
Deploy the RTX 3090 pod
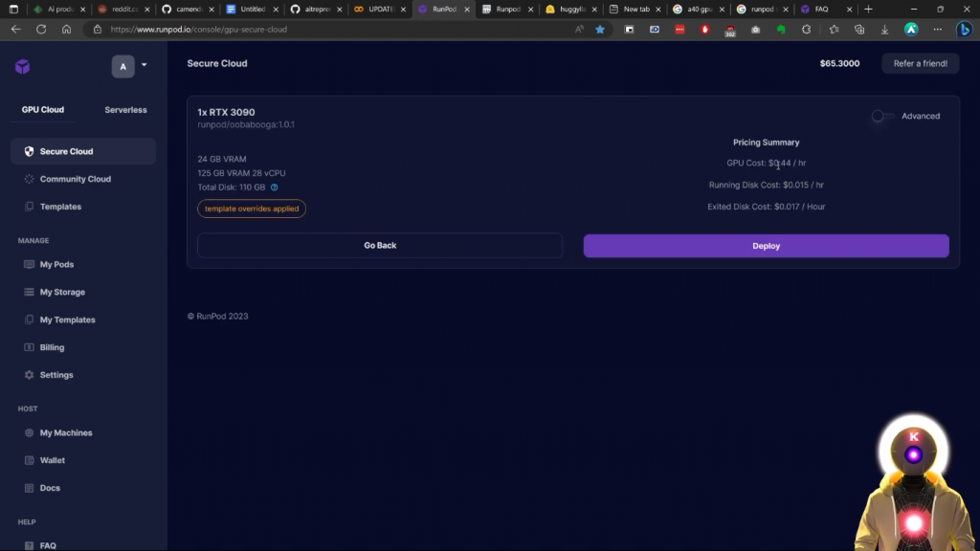pyautogui.click(x=766, y=246)
